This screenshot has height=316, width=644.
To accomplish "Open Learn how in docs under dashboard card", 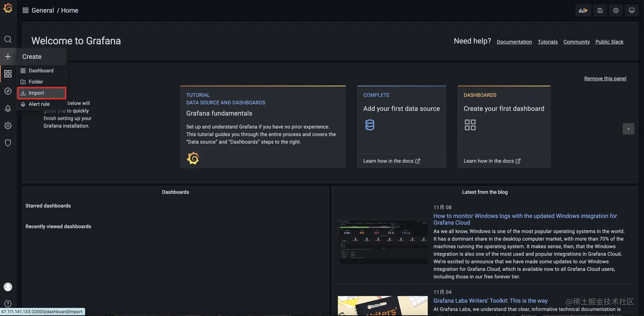I will pyautogui.click(x=492, y=161).
